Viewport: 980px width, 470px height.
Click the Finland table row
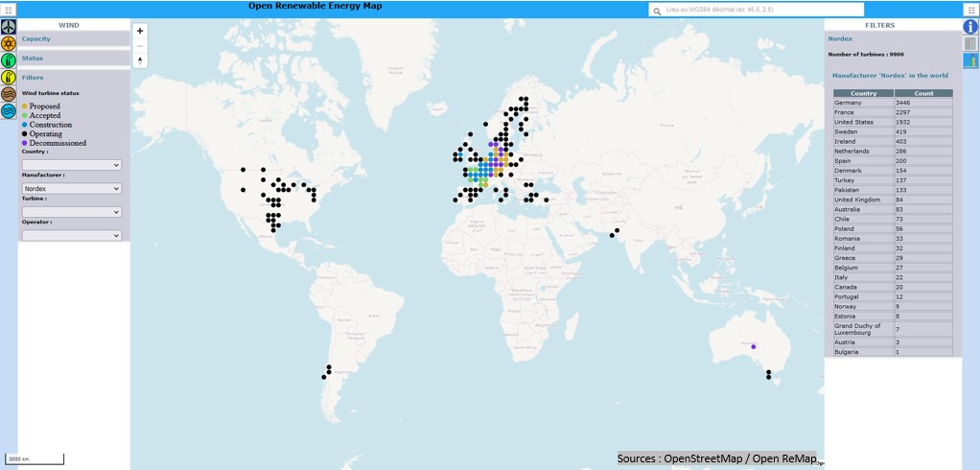(893, 248)
